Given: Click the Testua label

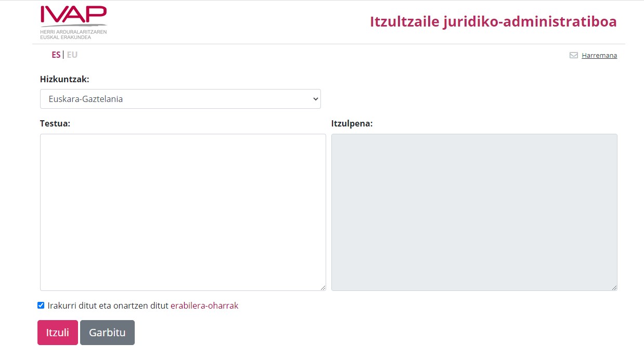Looking at the screenshot, I should (x=55, y=124).
